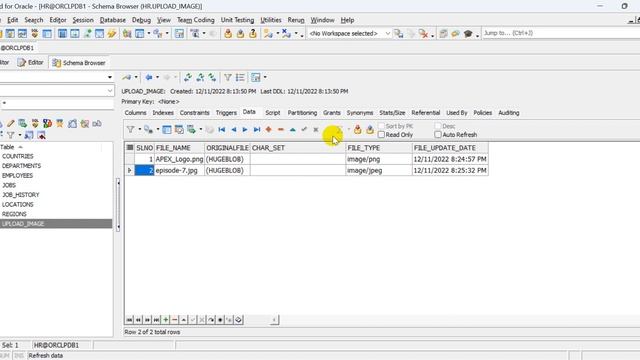The image size is (640, 360).
Task: Open the Referential tab
Action: (x=426, y=113)
